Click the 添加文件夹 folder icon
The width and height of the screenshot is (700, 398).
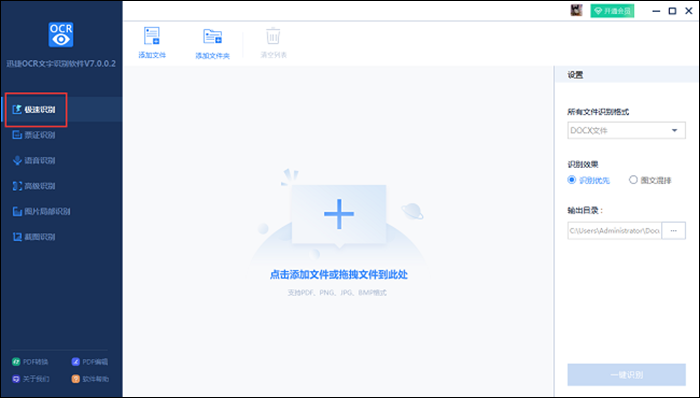212,37
